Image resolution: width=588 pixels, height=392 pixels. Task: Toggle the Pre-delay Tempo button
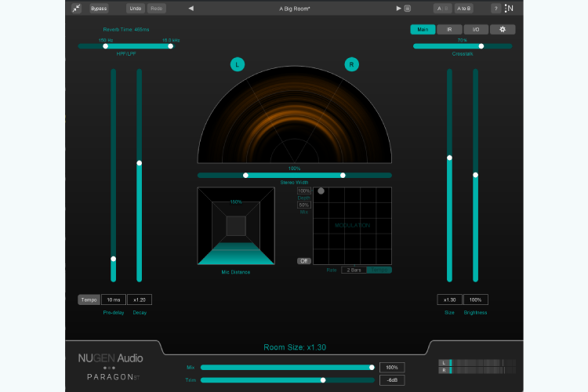(89, 299)
